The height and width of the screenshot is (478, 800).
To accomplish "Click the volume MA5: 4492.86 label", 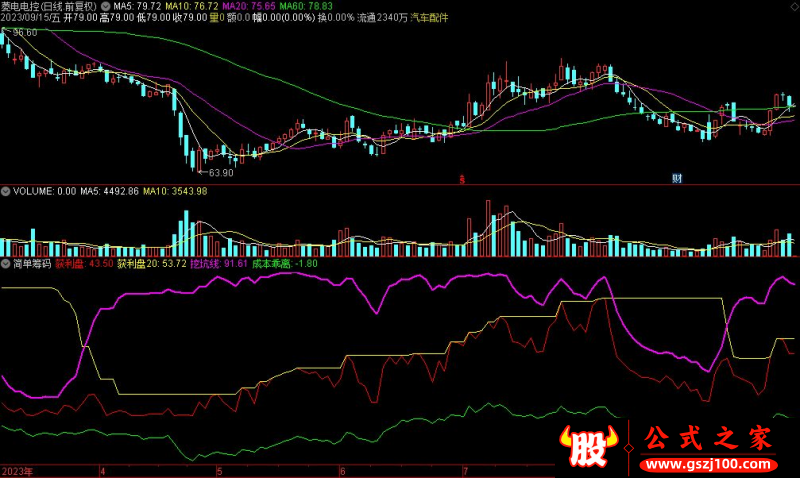I will [109, 191].
